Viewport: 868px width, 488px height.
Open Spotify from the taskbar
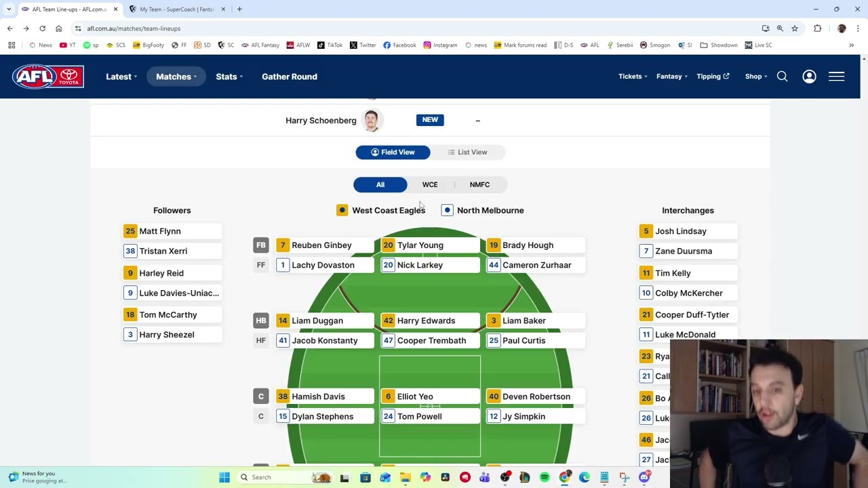tap(545, 477)
